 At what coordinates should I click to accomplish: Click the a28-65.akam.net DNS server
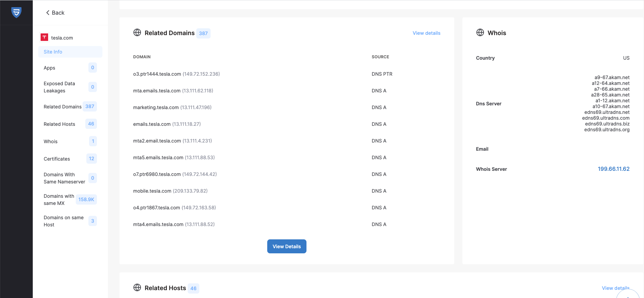[610, 95]
